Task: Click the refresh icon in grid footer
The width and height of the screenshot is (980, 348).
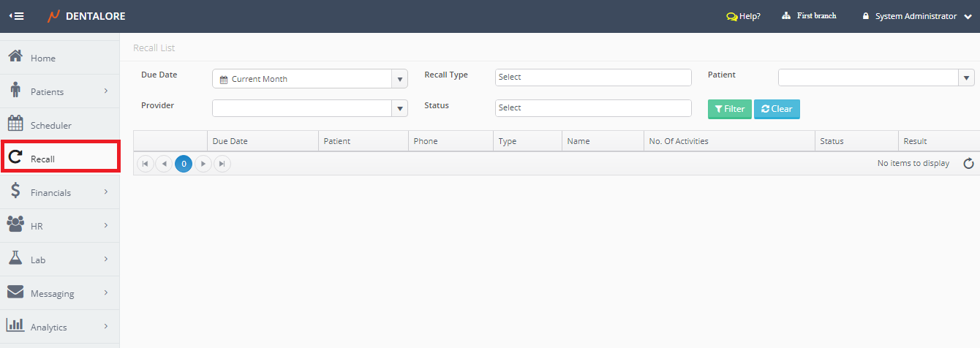Action: [x=968, y=164]
